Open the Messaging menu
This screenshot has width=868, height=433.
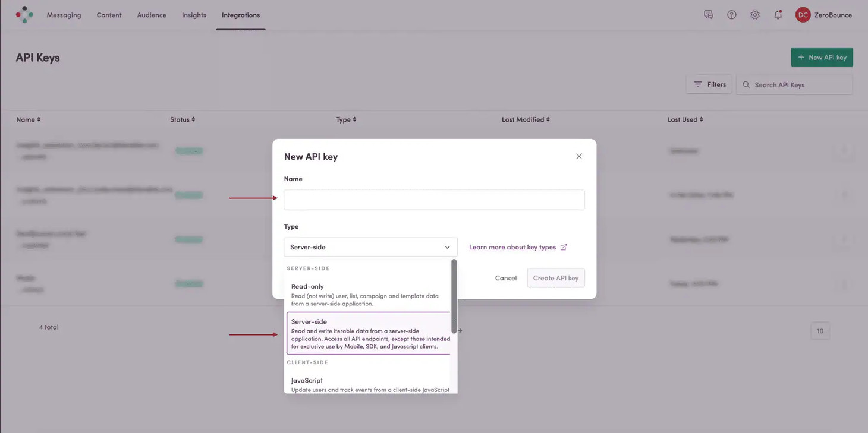click(64, 15)
